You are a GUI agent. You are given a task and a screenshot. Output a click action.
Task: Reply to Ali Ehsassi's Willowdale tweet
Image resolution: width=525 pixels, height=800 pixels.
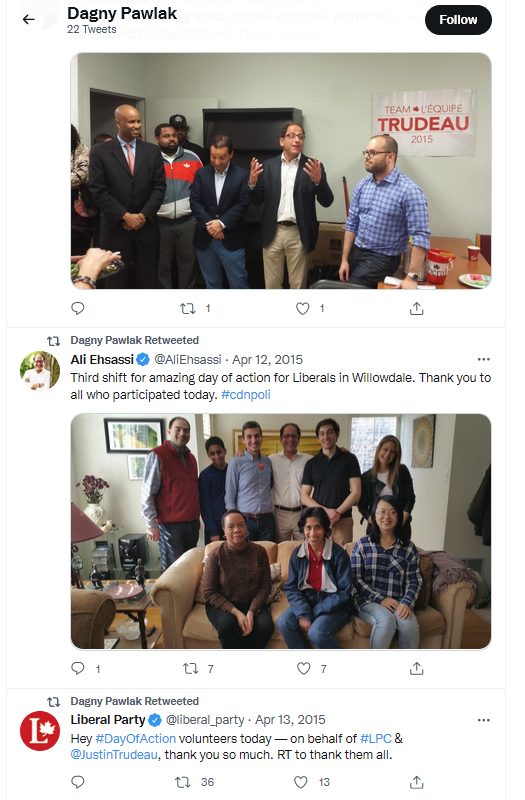pos(78,668)
